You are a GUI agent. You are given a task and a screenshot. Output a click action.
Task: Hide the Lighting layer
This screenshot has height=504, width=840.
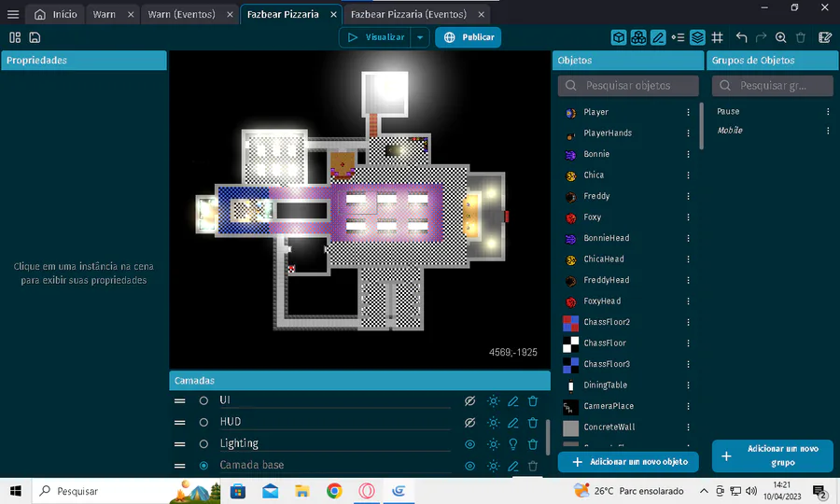pos(469,444)
